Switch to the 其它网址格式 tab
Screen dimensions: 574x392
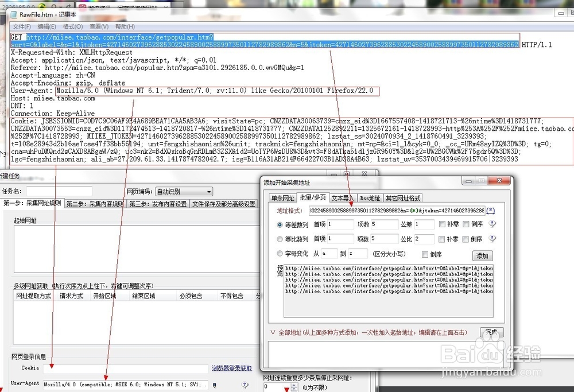pos(403,198)
